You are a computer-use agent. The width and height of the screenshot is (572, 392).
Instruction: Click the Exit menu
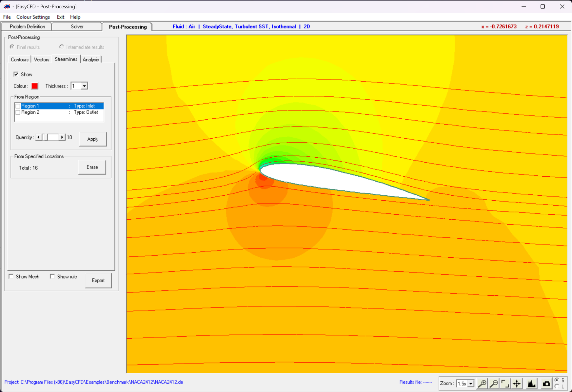[x=60, y=17]
